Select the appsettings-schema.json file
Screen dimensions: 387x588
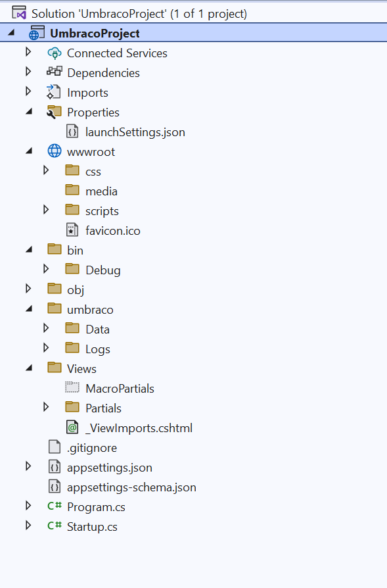pyautogui.click(x=131, y=487)
